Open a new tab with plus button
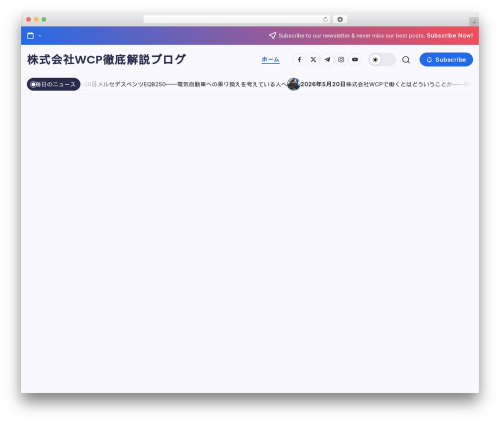Viewport: 500px width, 423px height. (474, 22)
